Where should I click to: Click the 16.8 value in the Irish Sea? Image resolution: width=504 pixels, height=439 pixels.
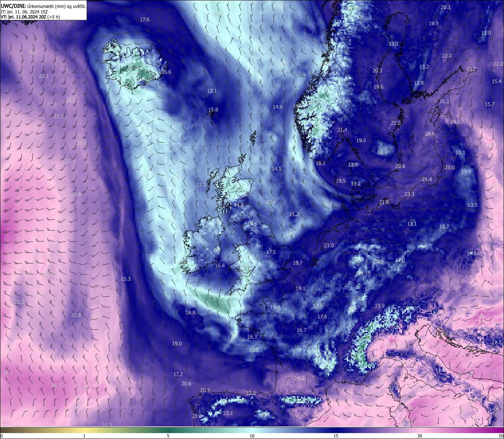click(220, 266)
